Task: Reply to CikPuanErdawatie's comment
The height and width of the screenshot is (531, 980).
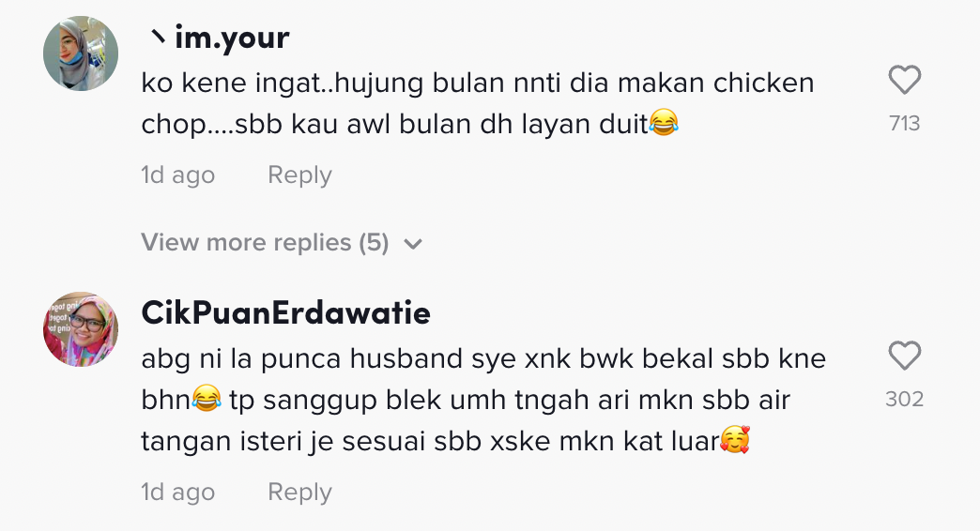Action: tap(299, 493)
